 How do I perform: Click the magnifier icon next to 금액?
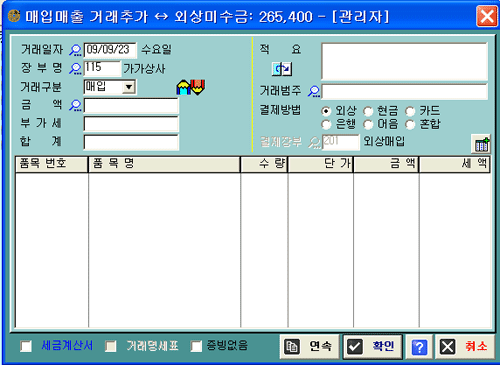pyautogui.click(x=76, y=105)
